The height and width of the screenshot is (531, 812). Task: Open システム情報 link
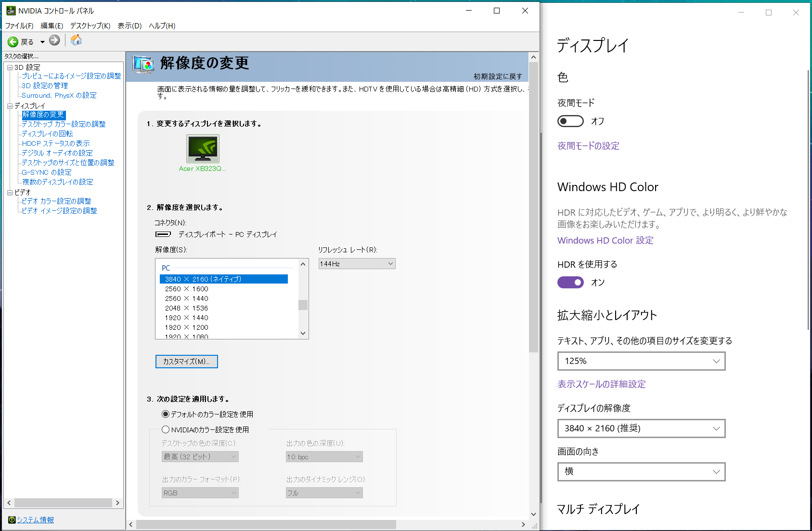(36, 520)
